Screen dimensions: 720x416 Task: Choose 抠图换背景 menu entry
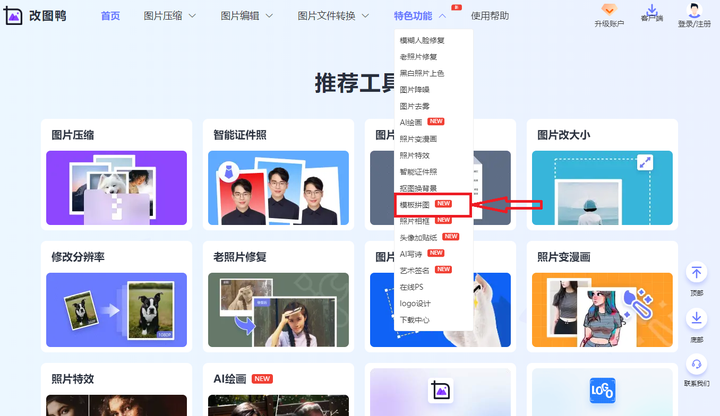(418, 188)
